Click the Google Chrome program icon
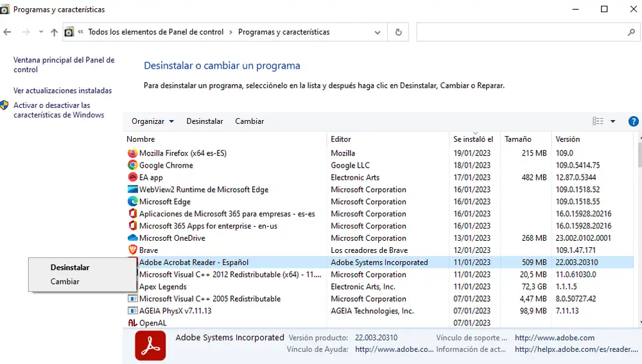The image size is (642, 364). click(132, 165)
